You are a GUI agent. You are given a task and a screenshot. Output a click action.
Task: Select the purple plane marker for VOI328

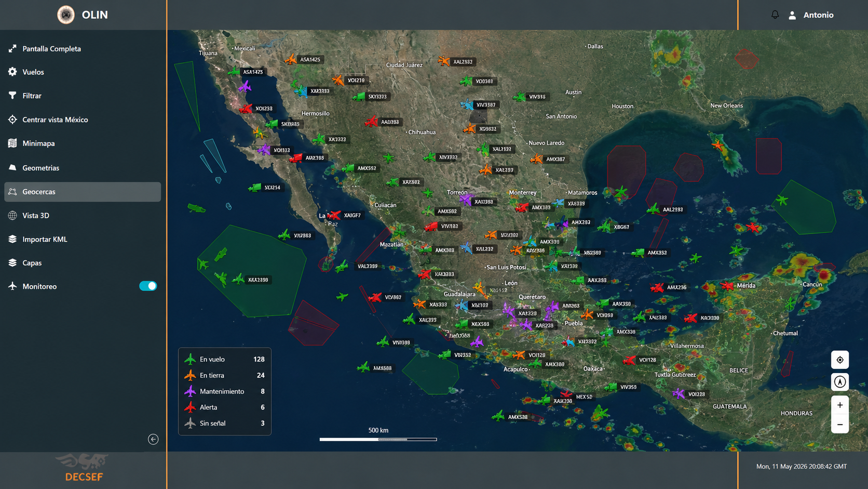pyautogui.click(x=679, y=394)
